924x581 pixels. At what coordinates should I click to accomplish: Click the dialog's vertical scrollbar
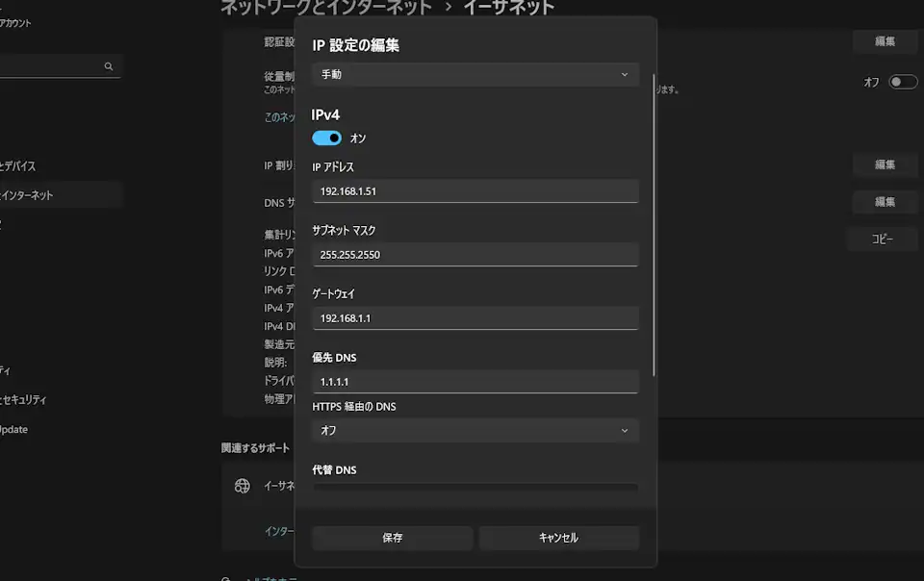tap(654, 221)
